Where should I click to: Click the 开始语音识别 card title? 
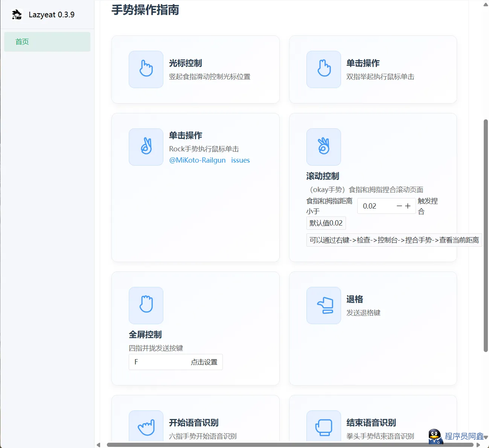194,422
